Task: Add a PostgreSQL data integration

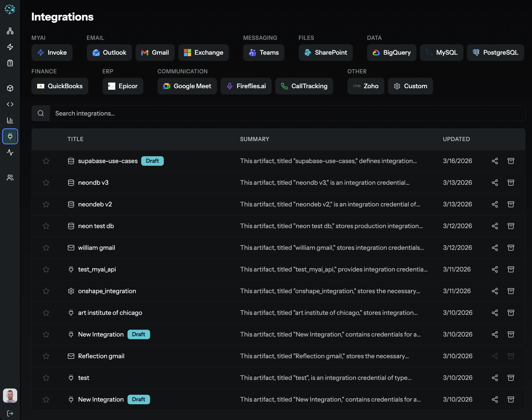Action: [495, 53]
